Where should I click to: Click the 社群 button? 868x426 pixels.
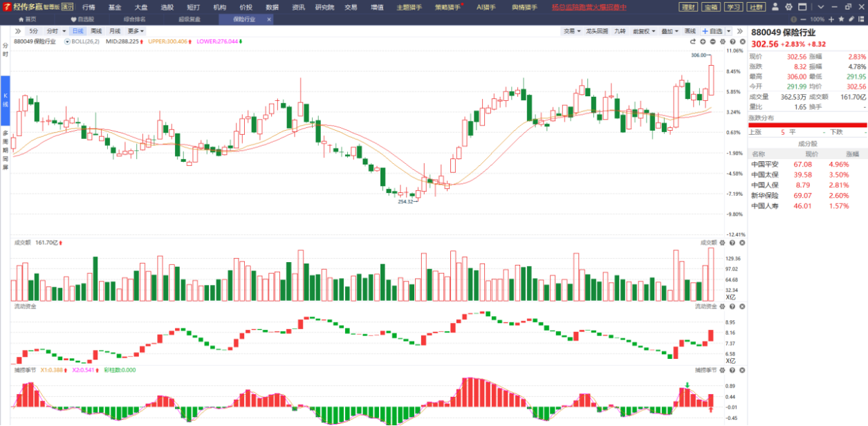(x=755, y=7)
